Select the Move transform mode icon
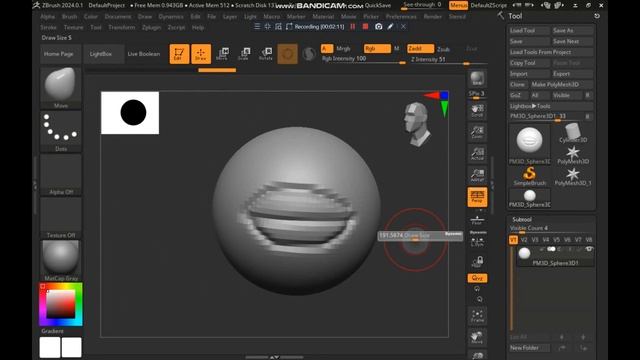The width and height of the screenshot is (640, 360). 222,53
